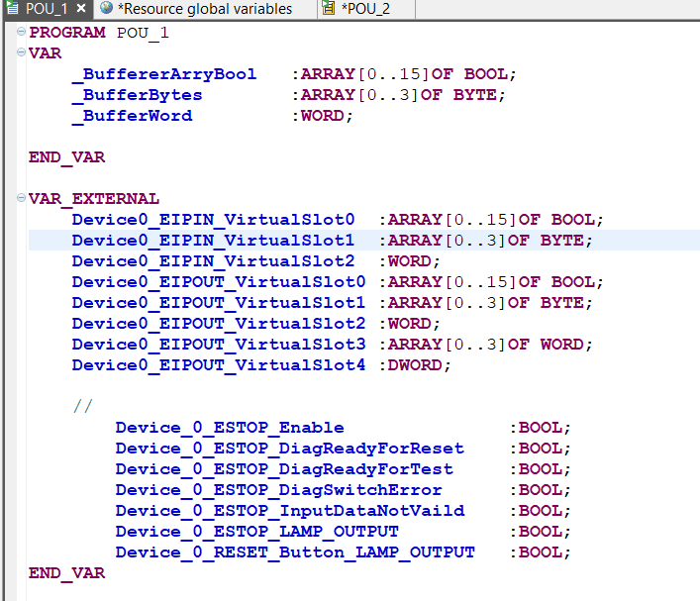Screen dimensions: 700x601
Task: Switch to the POU_2 tab
Action: [365, 9]
